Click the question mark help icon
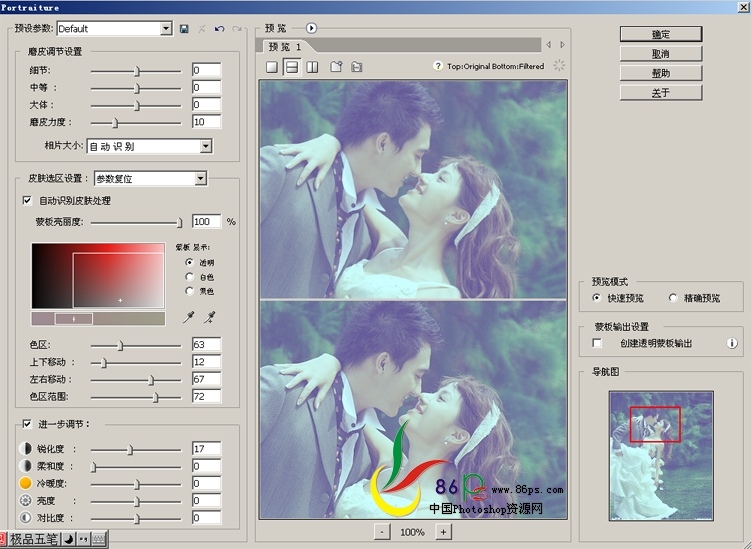 (x=437, y=66)
